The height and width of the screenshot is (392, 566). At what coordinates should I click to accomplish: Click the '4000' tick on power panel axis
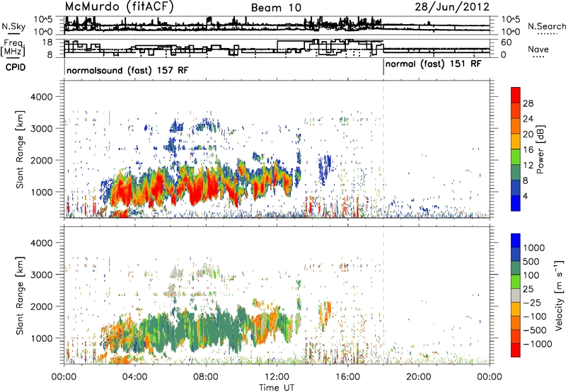[41, 97]
